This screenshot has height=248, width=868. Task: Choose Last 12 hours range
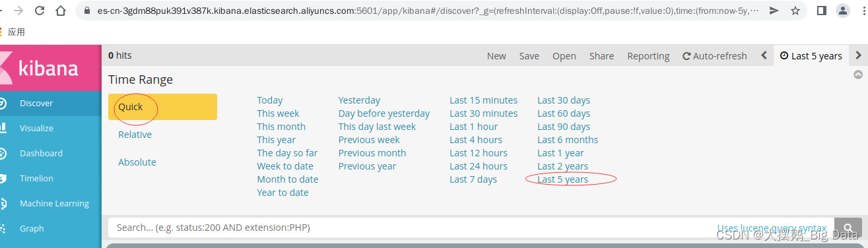tap(479, 153)
